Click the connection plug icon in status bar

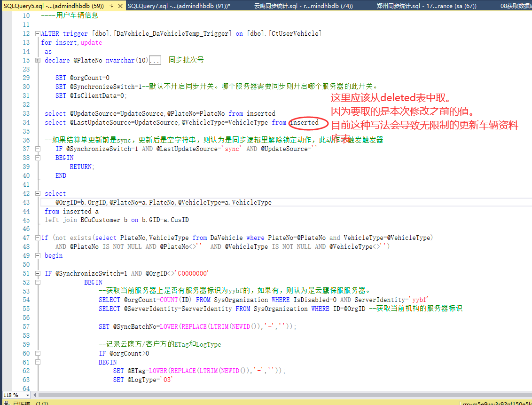point(6,403)
